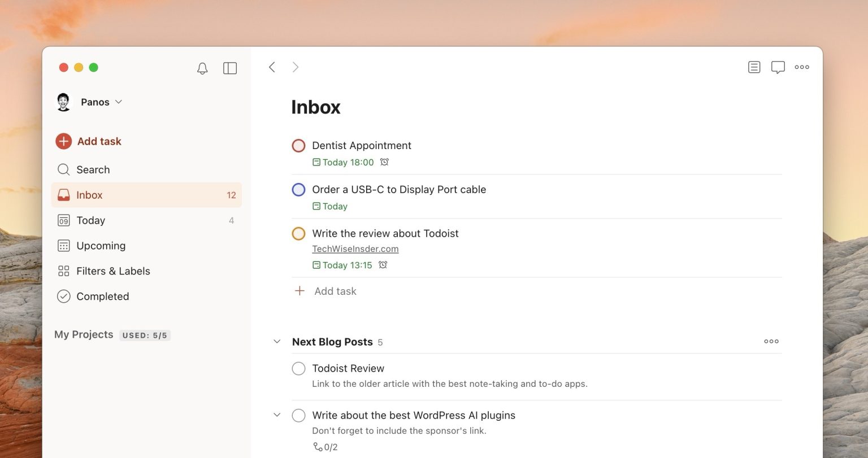Switch to the Today view
This screenshot has width=868, height=458.
point(91,220)
